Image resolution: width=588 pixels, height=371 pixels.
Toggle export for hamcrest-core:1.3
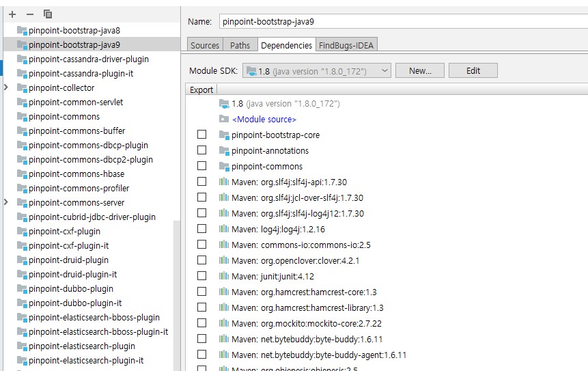coord(201,292)
